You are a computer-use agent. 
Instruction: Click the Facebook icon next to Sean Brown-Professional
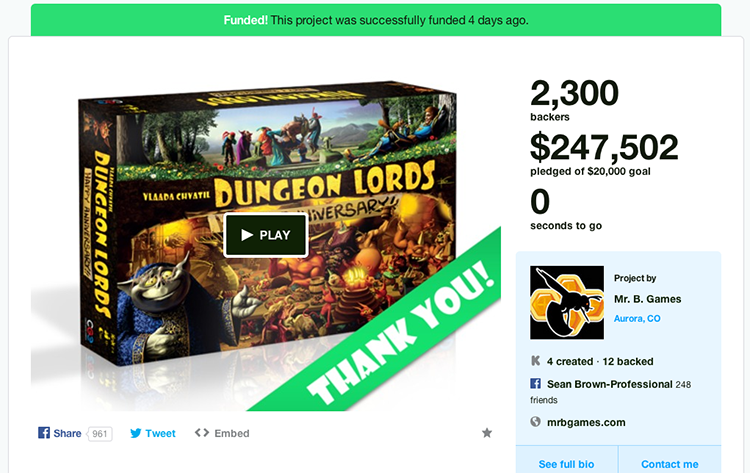(x=536, y=384)
